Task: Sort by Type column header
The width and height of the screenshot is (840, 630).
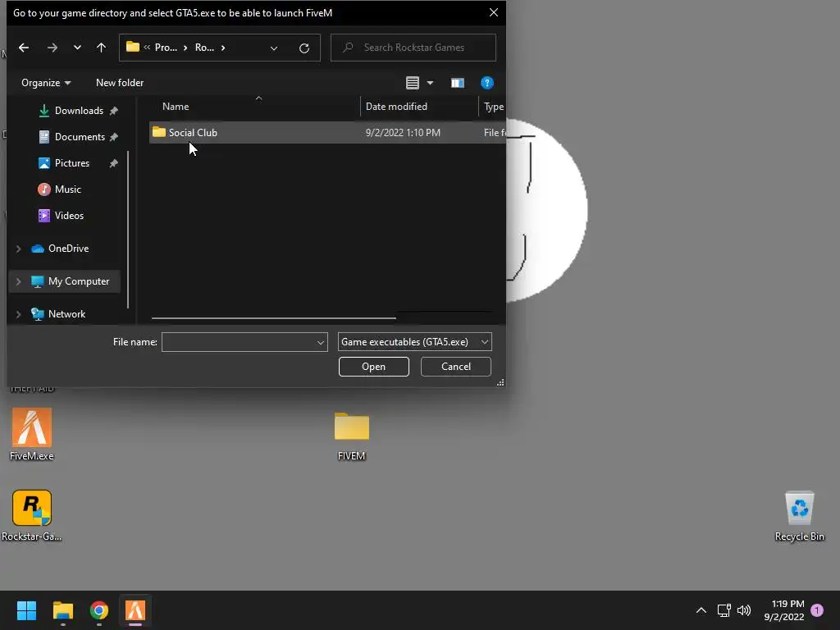Action: click(492, 107)
